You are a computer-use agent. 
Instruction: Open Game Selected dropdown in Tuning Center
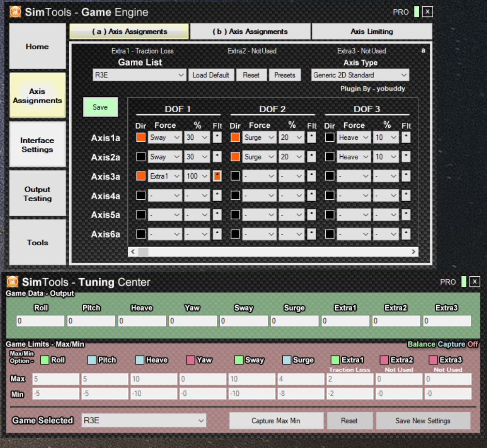pyautogui.click(x=144, y=420)
